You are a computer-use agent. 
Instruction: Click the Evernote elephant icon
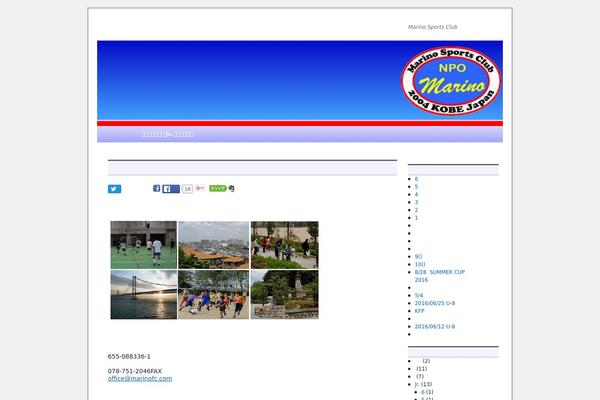coord(231,188)
